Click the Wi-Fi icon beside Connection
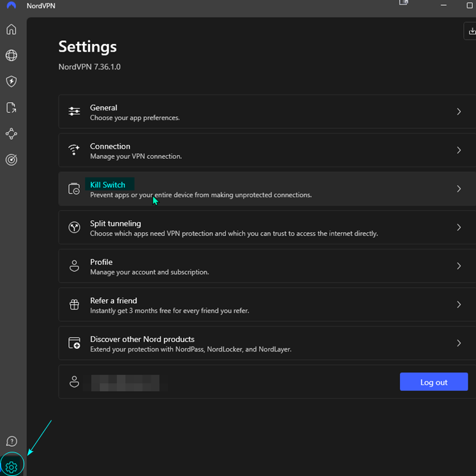 (74, 150)
